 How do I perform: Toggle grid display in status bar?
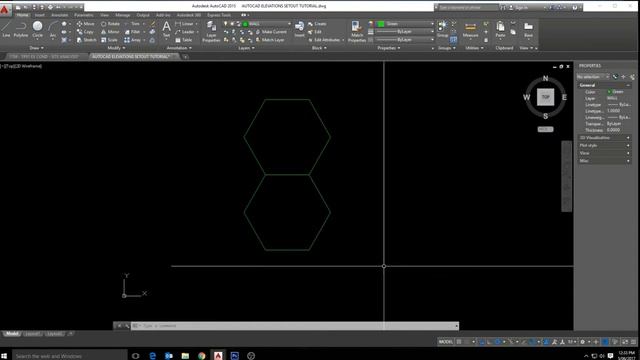point(459,342)
